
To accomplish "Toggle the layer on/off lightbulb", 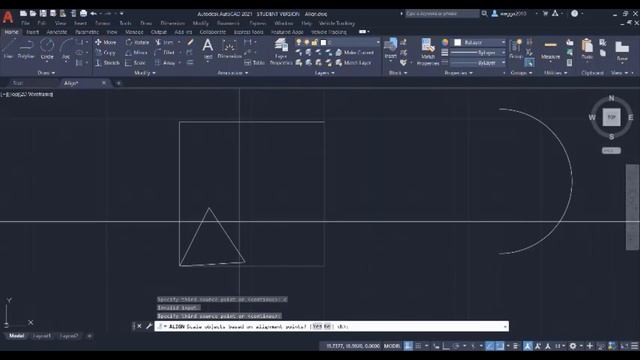I will click(299, 42).
